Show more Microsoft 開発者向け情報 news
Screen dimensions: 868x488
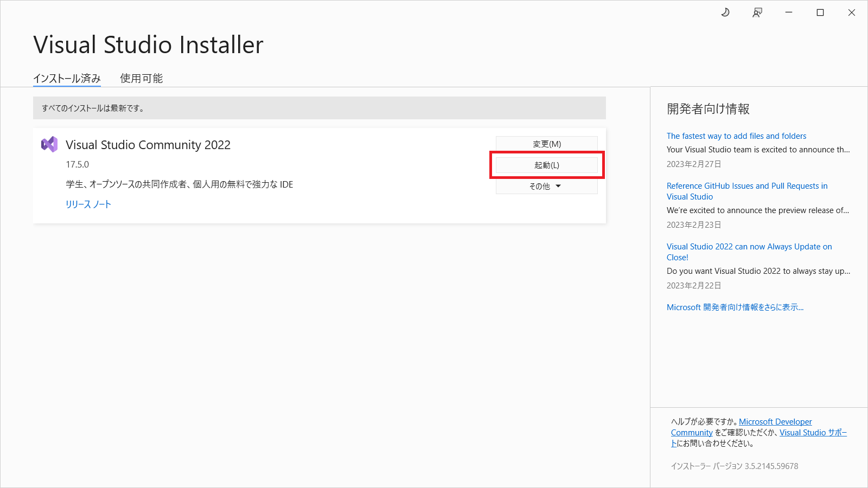pos(735,307)
